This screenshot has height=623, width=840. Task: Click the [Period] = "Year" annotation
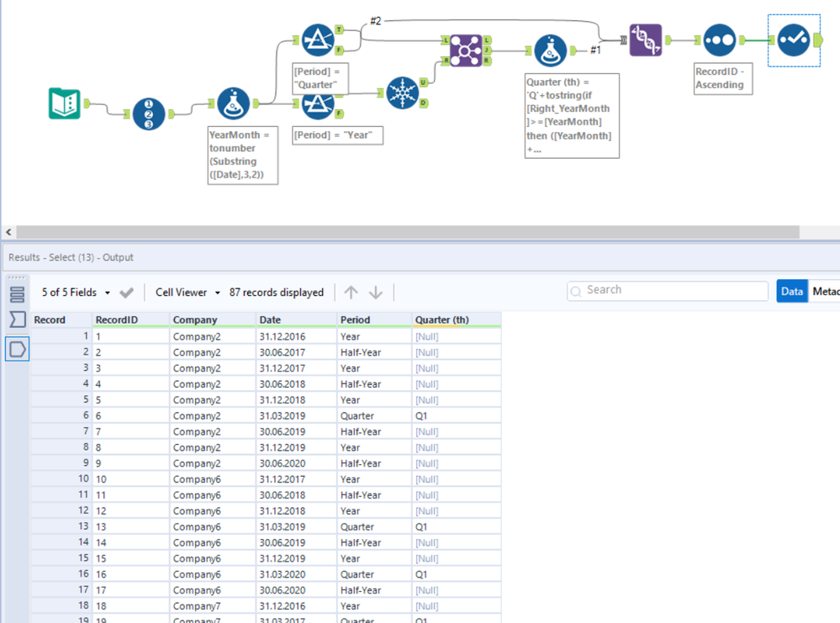click(337, 135)
